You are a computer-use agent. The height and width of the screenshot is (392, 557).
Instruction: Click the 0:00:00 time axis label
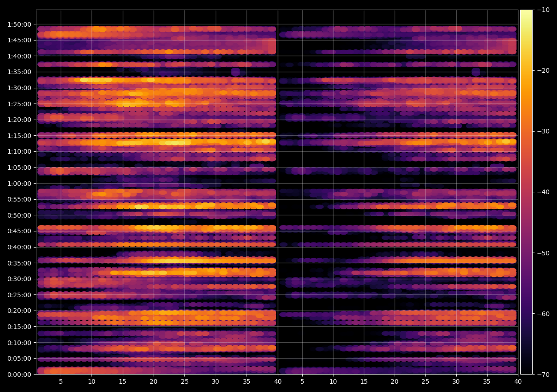pos(19,375)
